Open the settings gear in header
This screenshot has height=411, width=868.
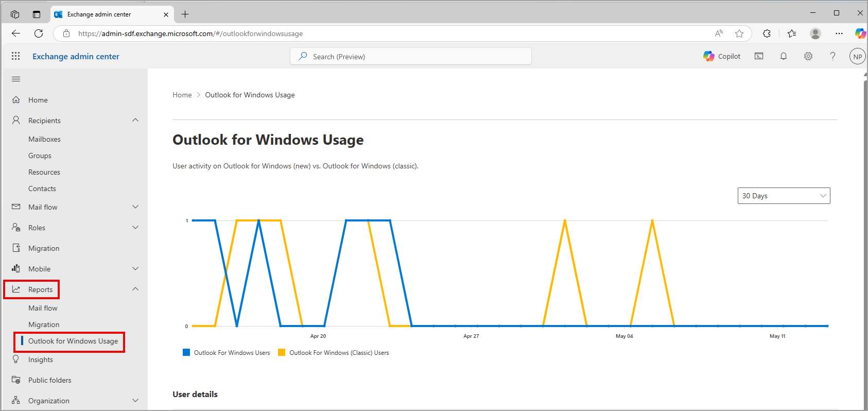click(808, 56)
